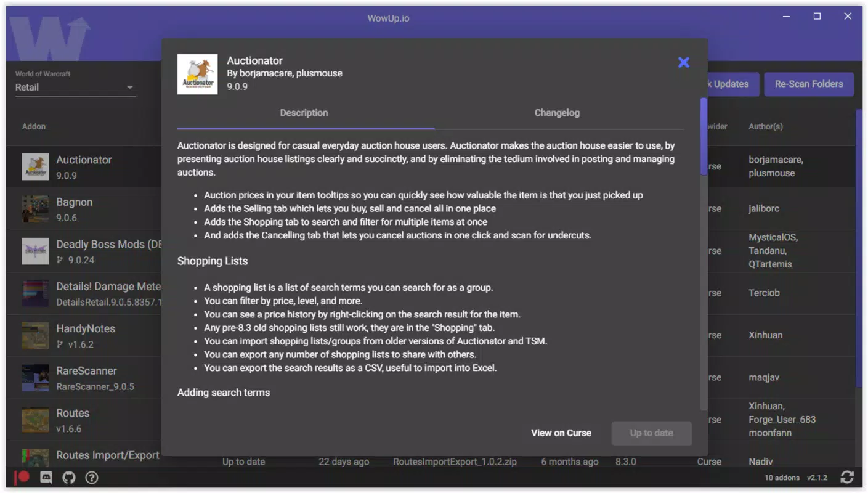Screen dimensions: 868x493
Task: Open the World of Warcraft Retail dropdown
Action: pos(75,88)
